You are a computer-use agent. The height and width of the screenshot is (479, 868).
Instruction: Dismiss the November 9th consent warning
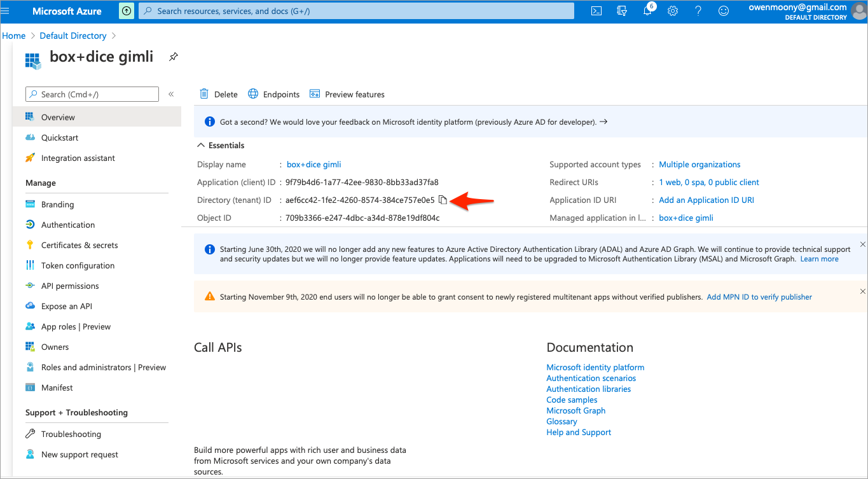pos(862,291)
